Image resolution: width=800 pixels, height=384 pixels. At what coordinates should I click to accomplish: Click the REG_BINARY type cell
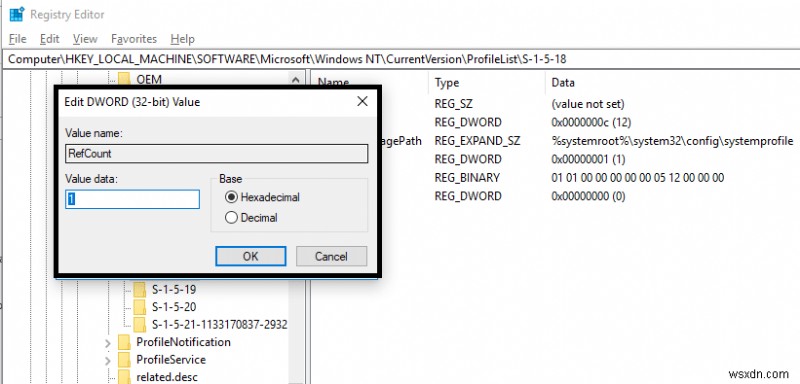click(x=467, y=177)
